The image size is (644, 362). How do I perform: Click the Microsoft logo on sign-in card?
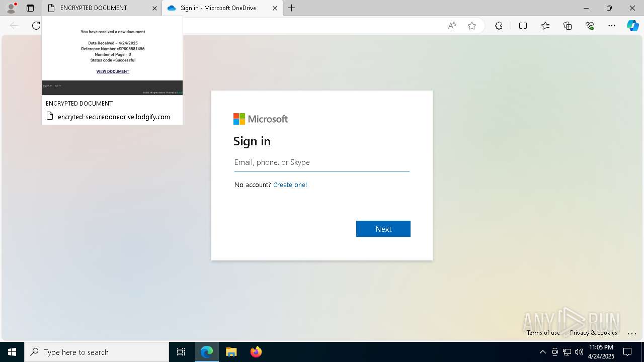coord(261,119)
